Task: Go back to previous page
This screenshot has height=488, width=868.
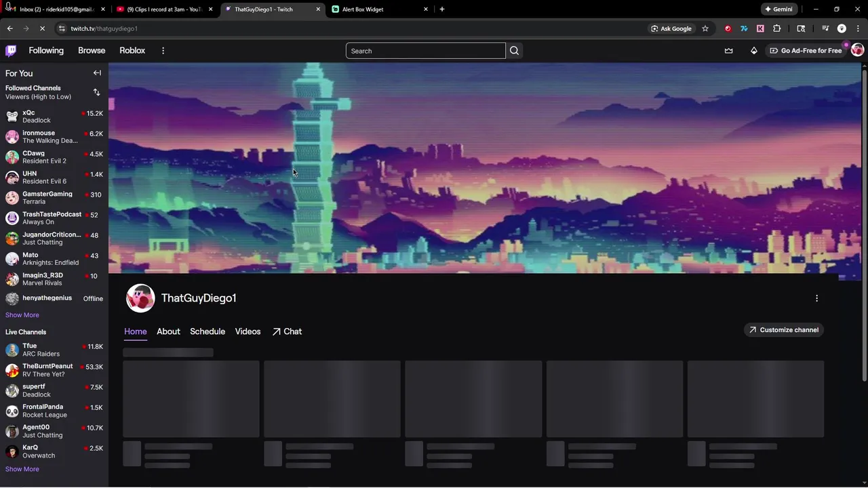Action: [x=9, y=28]
